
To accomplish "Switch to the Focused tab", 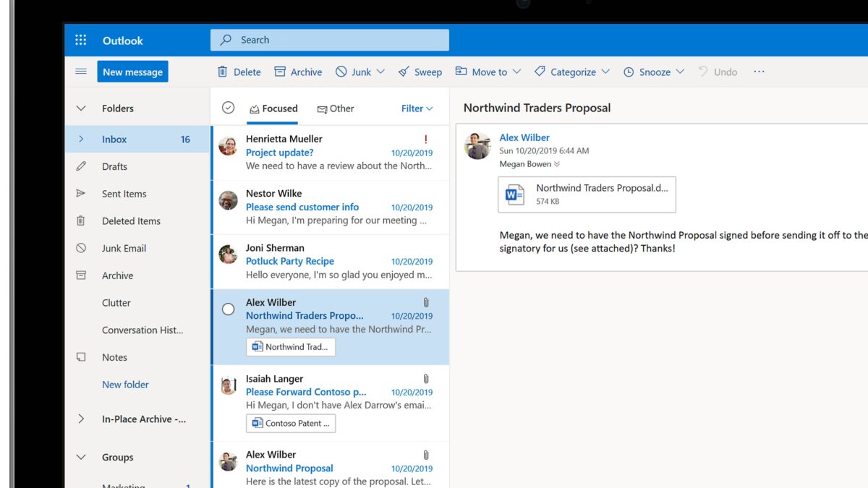I will tap(273, 108).
